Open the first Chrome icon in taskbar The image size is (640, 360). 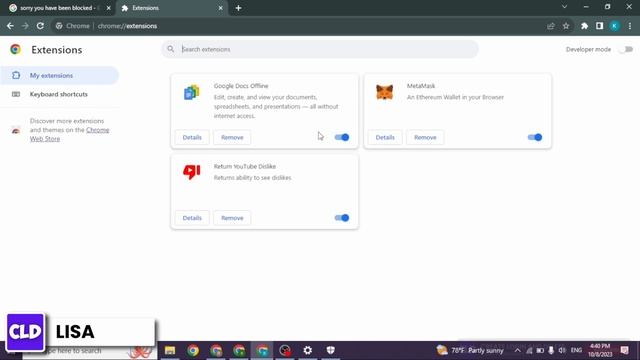[x=193, y=350]
